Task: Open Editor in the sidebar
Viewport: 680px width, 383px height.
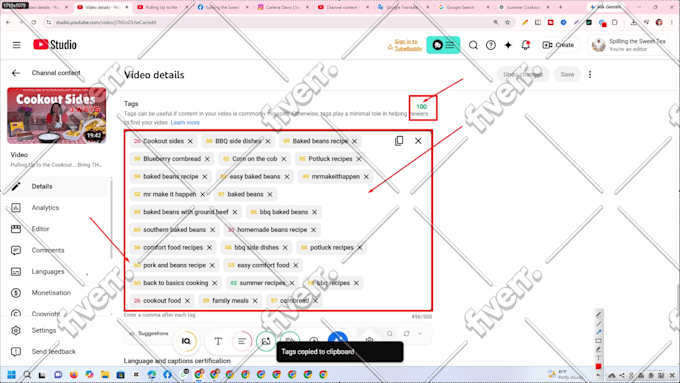Action: (56, 229)
